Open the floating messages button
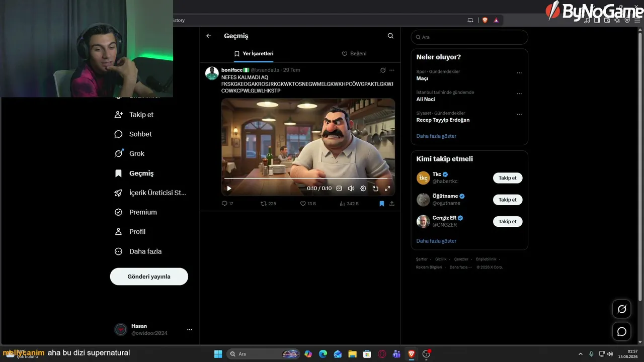The image size is (644, 362). click(x=622, y=332)
